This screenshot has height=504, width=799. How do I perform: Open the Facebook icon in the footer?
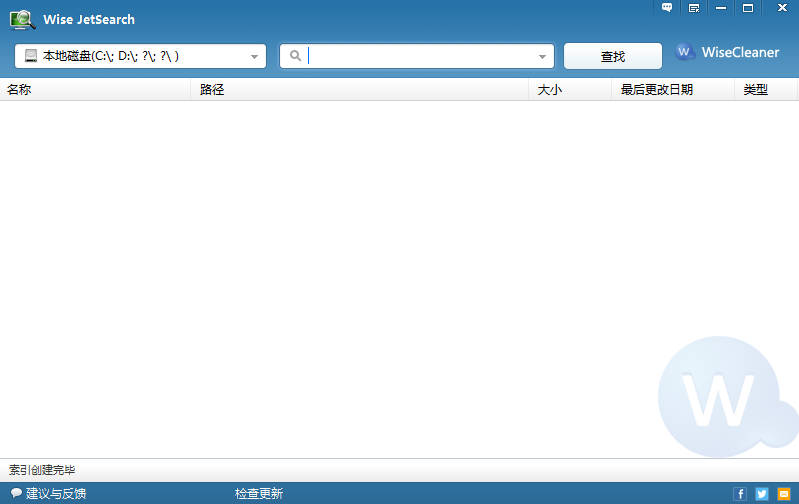tap(740, 494)
